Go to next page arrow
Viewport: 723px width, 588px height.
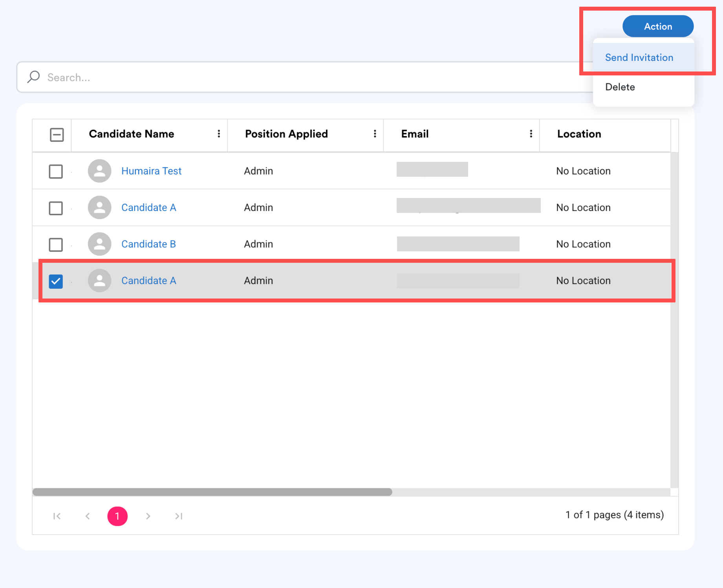coord(148,516)
